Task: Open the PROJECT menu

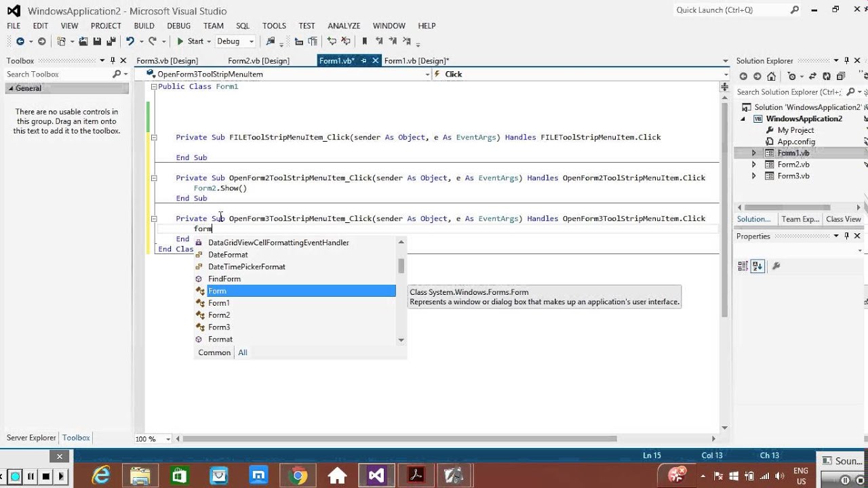Action: click(x=106, y=26)
